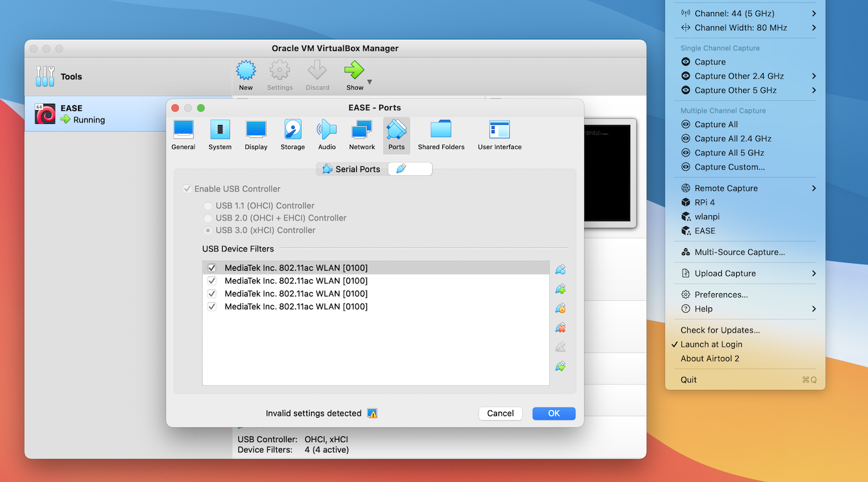Expand the Upload Capture submenu

click(x=745, y=273)
